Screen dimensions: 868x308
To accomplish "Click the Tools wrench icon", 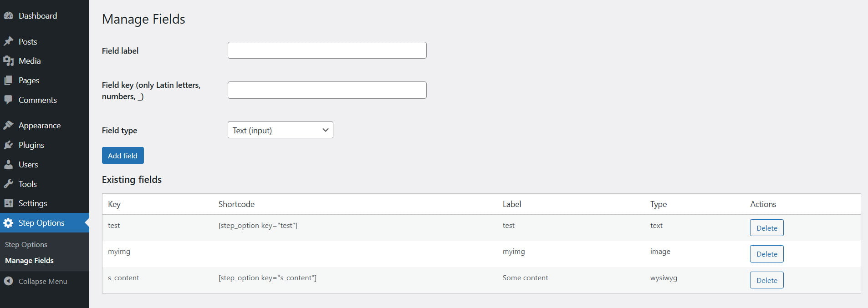I will [x=8, y=184].
